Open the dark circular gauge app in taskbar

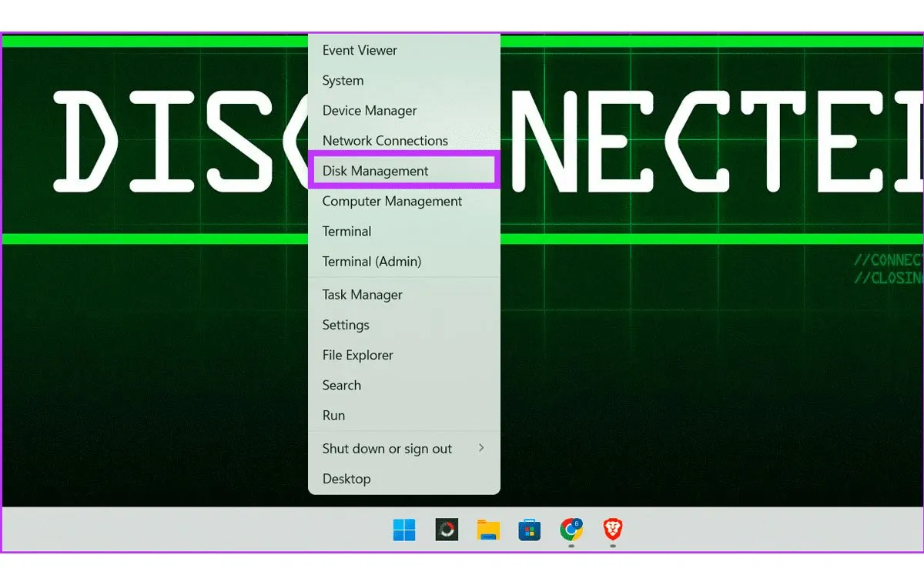[x=446, y=530]
